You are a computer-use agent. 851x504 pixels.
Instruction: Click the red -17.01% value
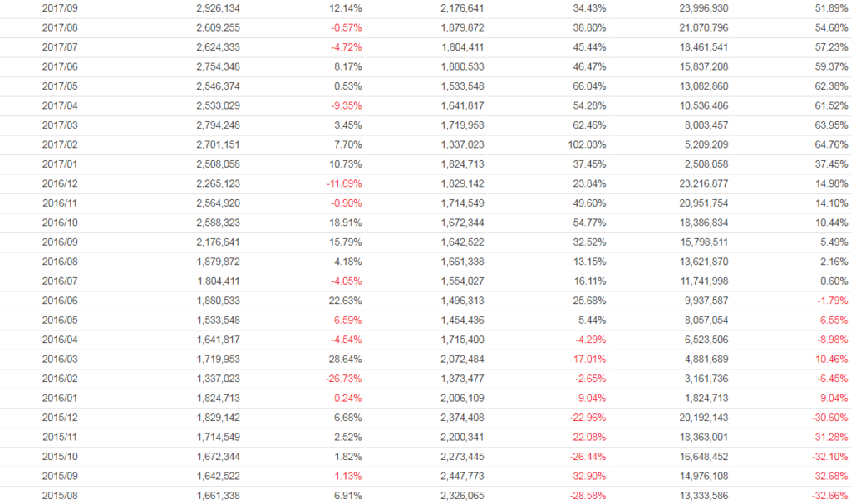(587, 359)
